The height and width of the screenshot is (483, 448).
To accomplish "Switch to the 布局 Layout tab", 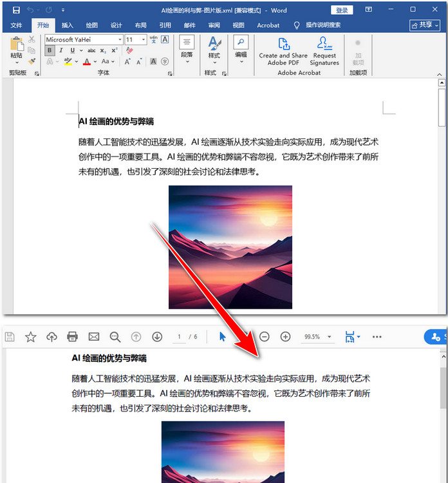I will (140, 25).
